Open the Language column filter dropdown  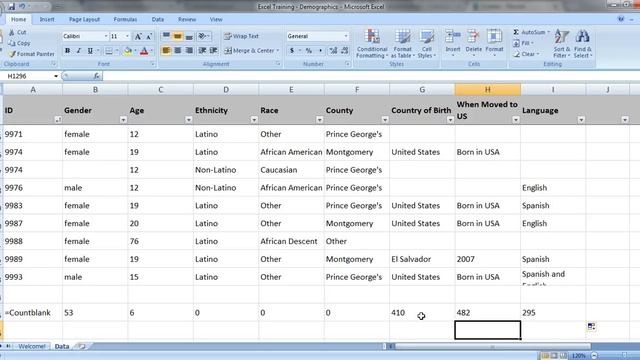pyautogui.click(x=581, y=120)
